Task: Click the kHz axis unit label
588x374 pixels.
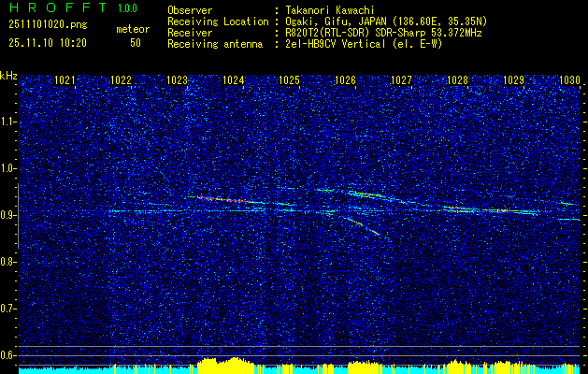Action: point(8,77)
